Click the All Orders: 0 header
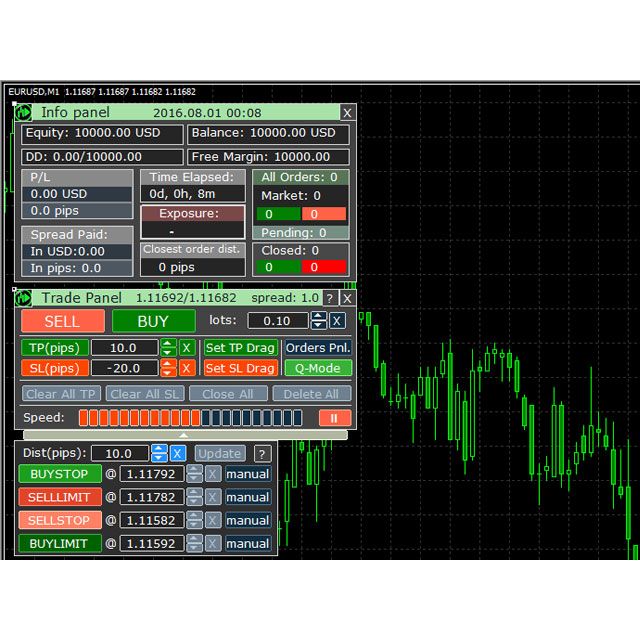 click(x=300, y=177)
